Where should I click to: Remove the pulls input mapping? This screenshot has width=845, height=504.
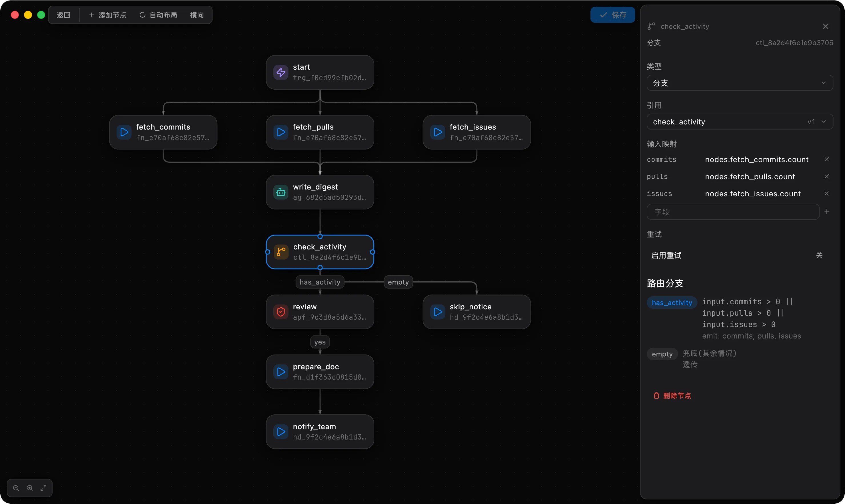coord(827,176)
